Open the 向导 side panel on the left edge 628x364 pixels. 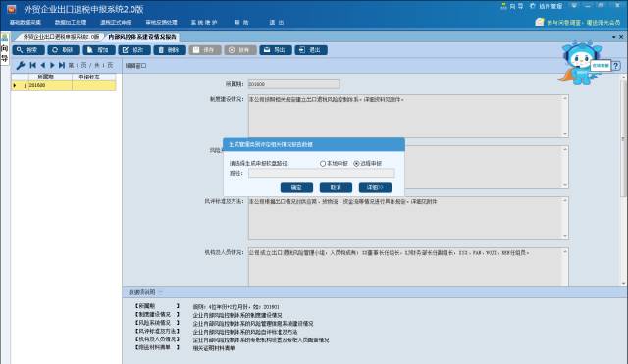(4, 49)
